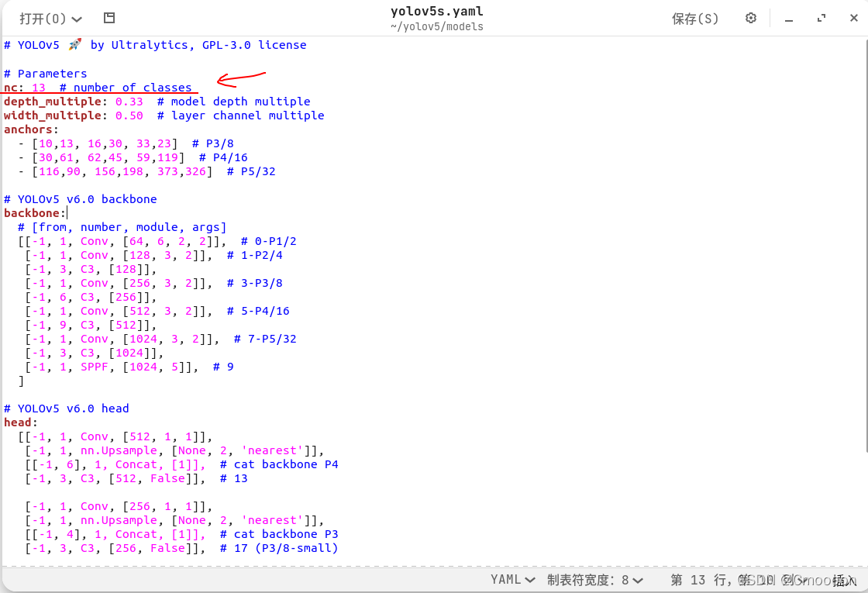The width and height of the screenshot is (868, 593).
Task: Click the 'Conv, [256, 1, 1]' line
Action: click(x=119, y=506)
